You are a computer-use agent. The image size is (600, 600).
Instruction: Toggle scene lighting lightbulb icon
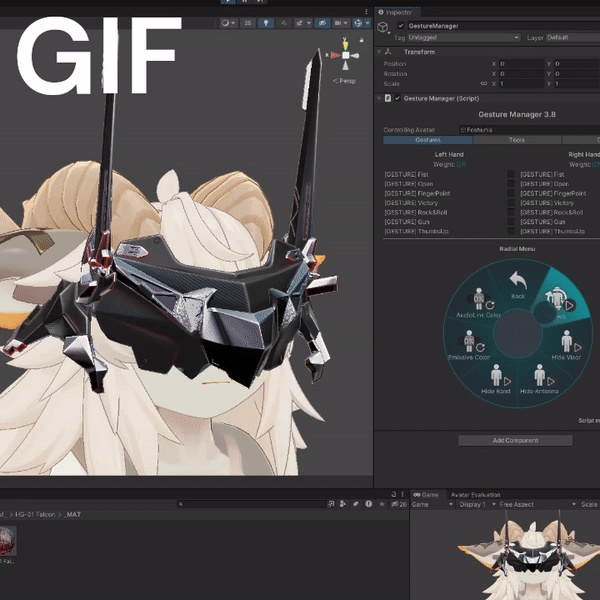[x=266, y=23]
